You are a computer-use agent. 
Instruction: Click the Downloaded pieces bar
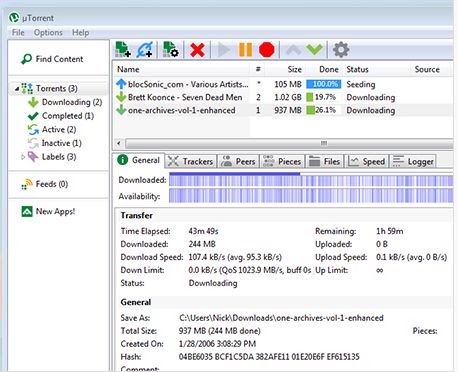point(311,180)
